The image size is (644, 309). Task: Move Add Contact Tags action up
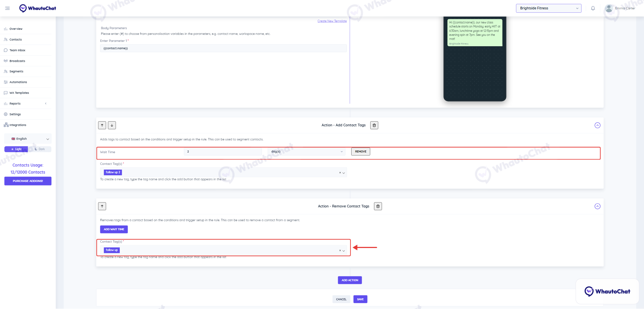click(x=102, y=125)
